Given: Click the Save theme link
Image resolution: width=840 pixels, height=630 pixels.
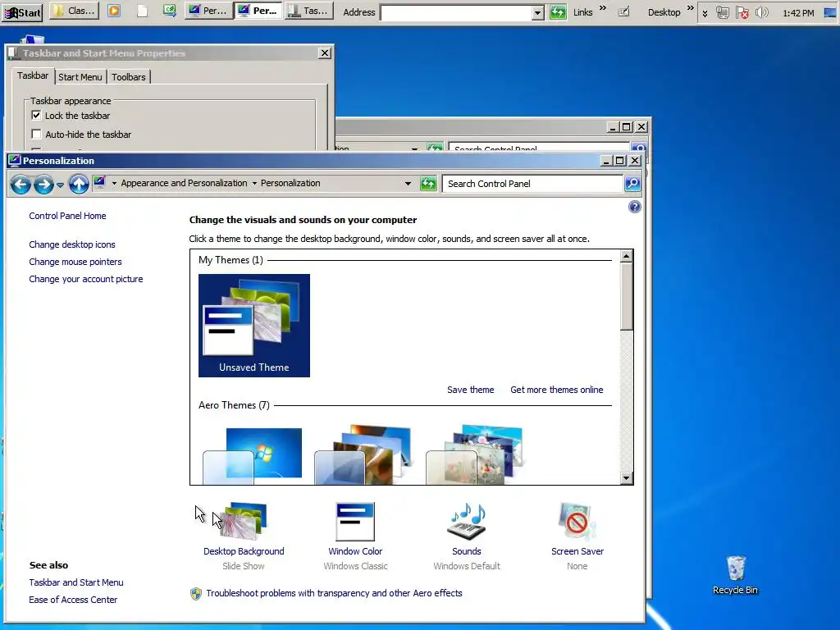Looking at the screenshot, I should click(x=470, y=390).
